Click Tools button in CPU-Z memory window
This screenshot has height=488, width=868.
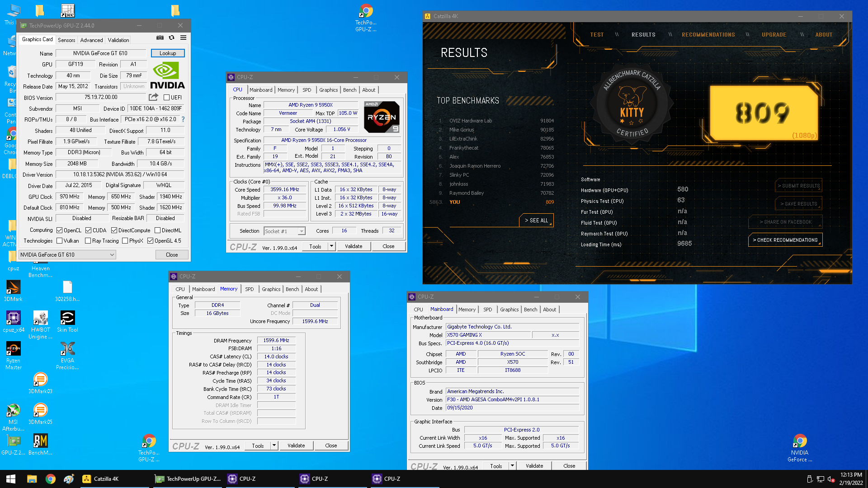point(258,446)
